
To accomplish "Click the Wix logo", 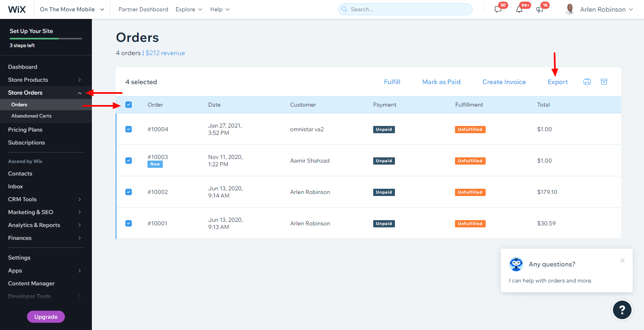I will click(17, 9).
